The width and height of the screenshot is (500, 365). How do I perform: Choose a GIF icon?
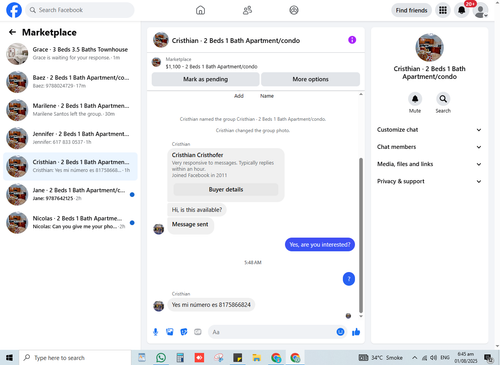(198, 332)
